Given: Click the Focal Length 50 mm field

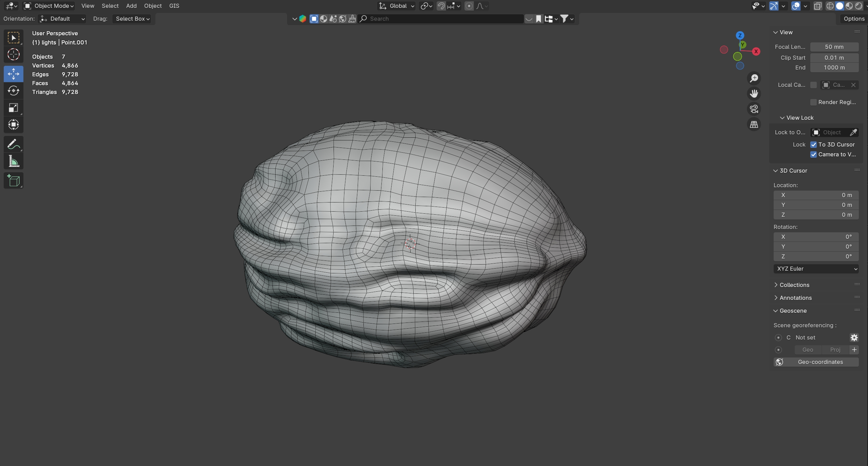Looking at the screenshot, I should point(834,47).
